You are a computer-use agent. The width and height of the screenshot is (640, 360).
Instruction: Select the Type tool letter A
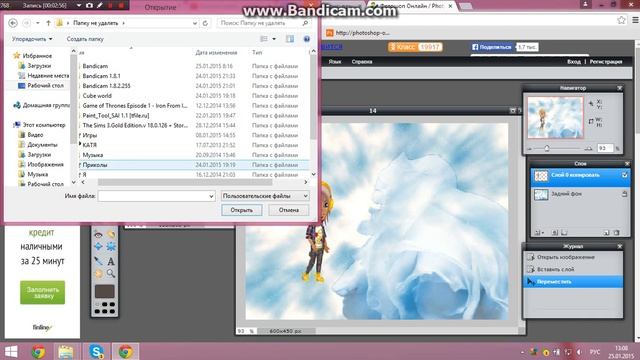(111, 261)
